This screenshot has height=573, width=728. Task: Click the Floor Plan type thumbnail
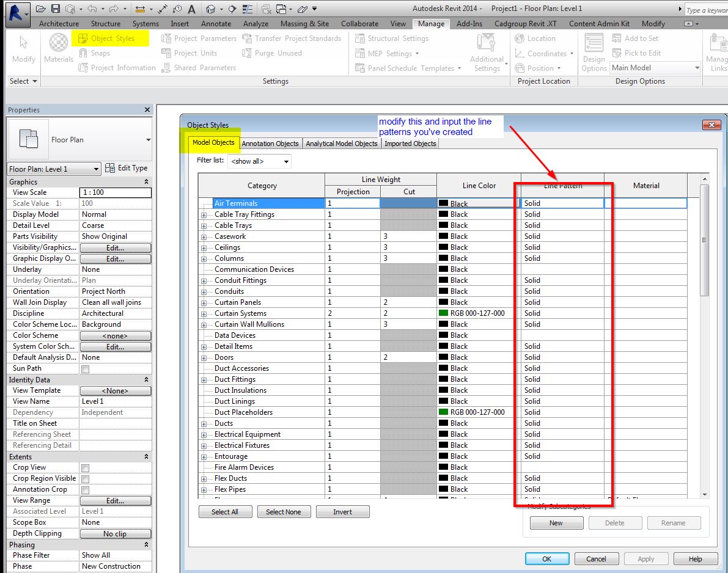point(28,139)
